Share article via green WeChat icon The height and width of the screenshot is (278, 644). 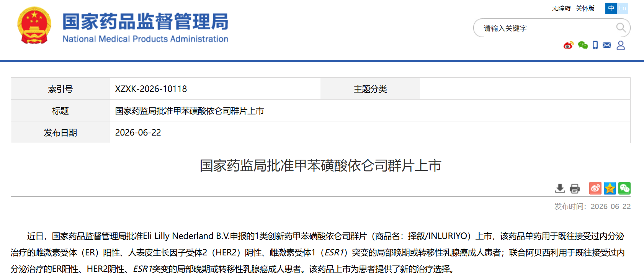624,188
